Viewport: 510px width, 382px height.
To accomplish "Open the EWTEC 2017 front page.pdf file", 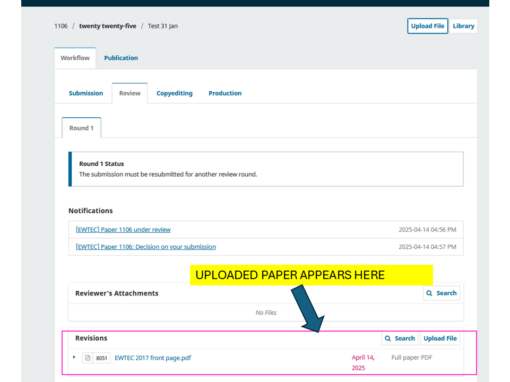I will coord(153,358).
